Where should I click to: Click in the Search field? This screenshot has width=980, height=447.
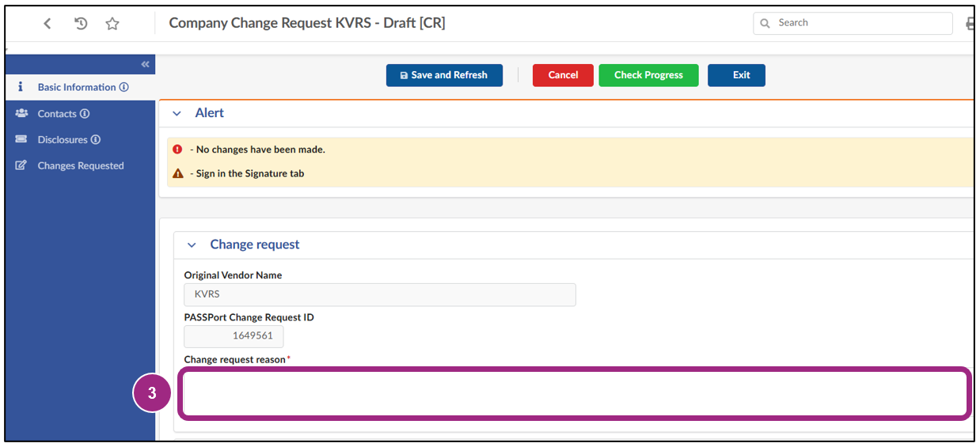pyautogui.click(x=853, y=23)
